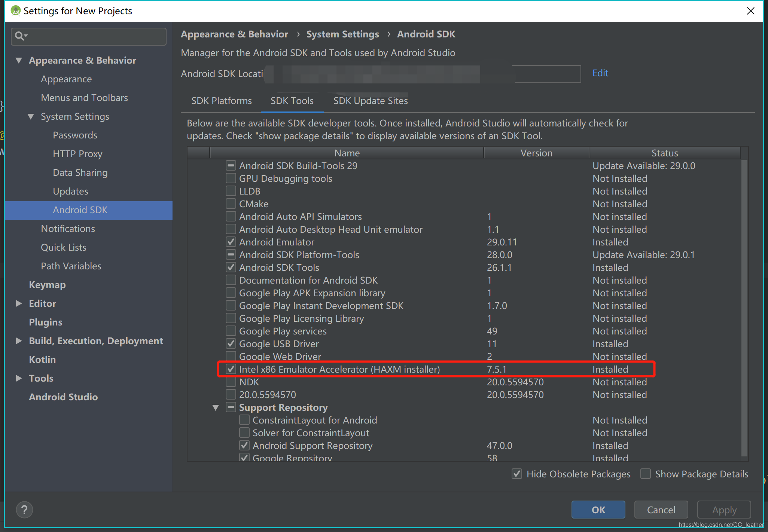Enable the NDK checkbox
The width and height of the screenshot is (768, 532).
pos(231,382)
